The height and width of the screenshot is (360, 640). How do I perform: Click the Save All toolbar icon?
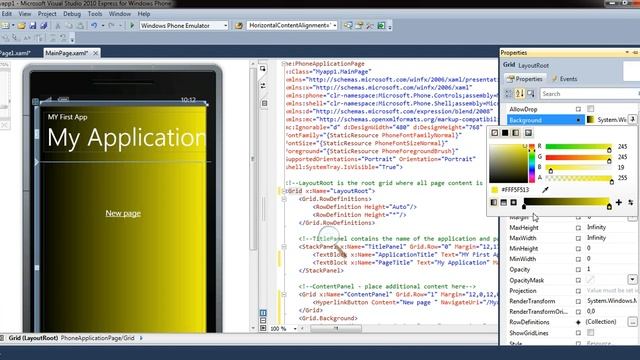pyautogui.click(x=44, y=26)
